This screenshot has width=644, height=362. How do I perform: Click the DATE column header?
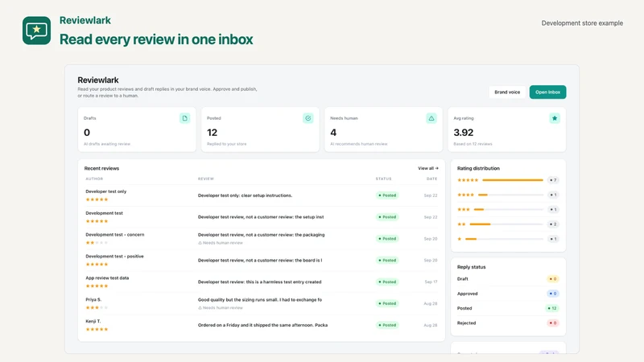431,179
